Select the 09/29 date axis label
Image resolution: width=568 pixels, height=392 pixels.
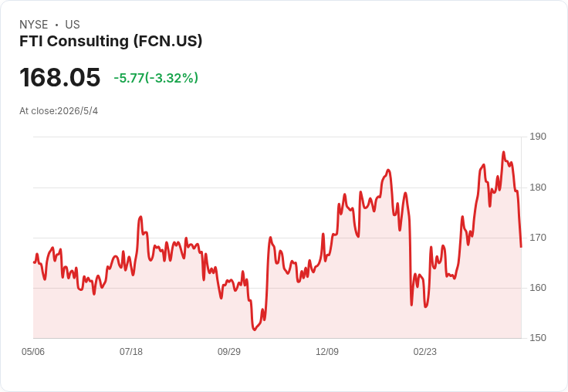tap(229, 351)
